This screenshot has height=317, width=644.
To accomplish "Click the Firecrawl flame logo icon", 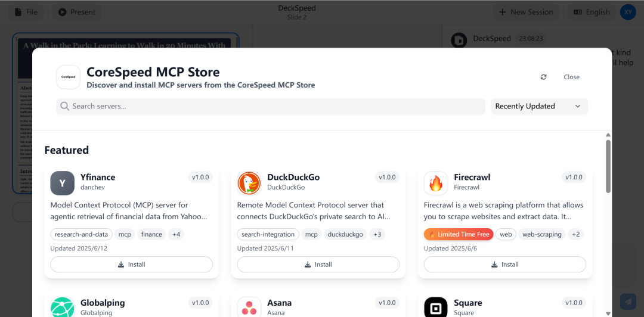I will [x=436, y=183].
